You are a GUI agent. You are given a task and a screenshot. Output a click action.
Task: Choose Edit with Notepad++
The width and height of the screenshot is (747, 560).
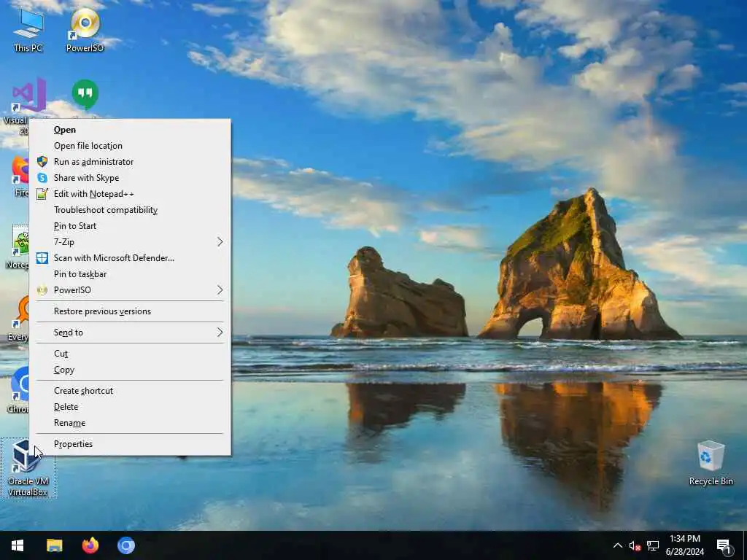tap(130, 194)
